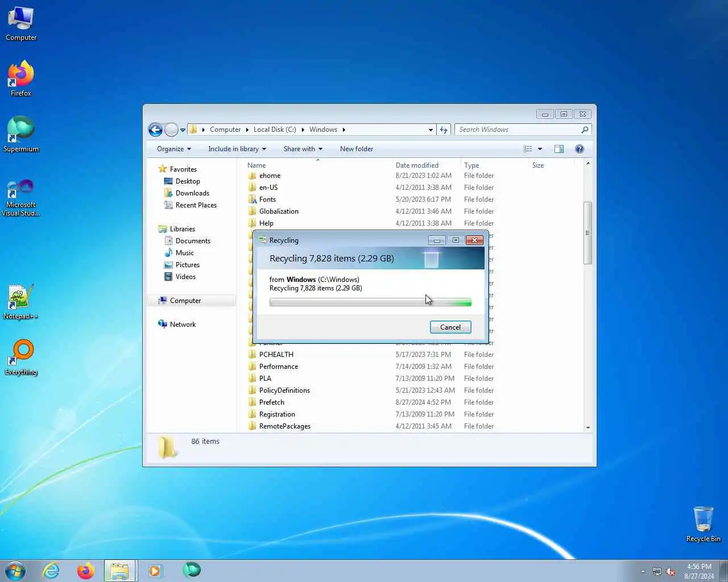
Task: Click the Explorer Forward arrow button
Action: click(x=171, y=130)
